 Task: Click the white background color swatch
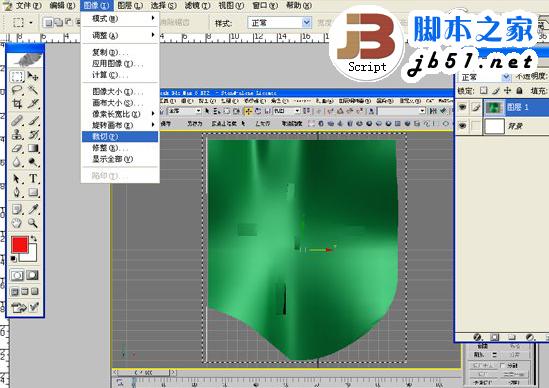pyautogui.click(x=32, y=256)
